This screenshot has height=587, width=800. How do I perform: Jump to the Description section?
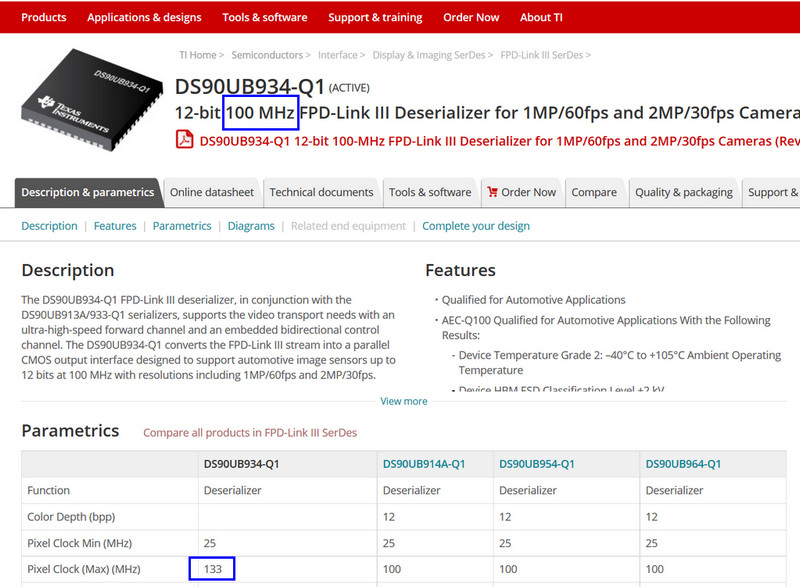pyautogui.click(x=49, y=226)
